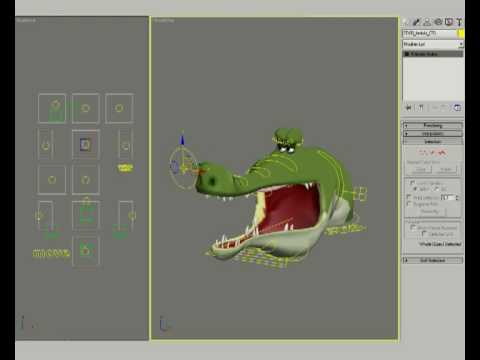Collapse the Selection rollout
This screenshot has height=360, width=480.
click(x=433, y=142)
